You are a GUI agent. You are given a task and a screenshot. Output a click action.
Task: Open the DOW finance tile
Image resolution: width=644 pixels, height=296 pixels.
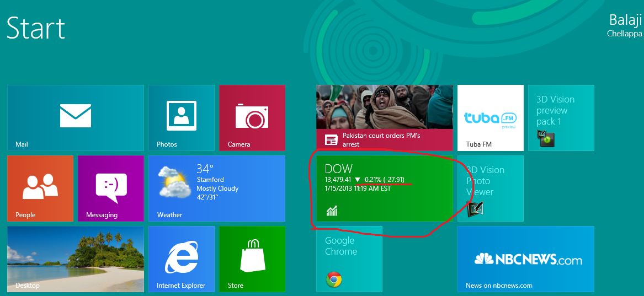pos(385,188)
